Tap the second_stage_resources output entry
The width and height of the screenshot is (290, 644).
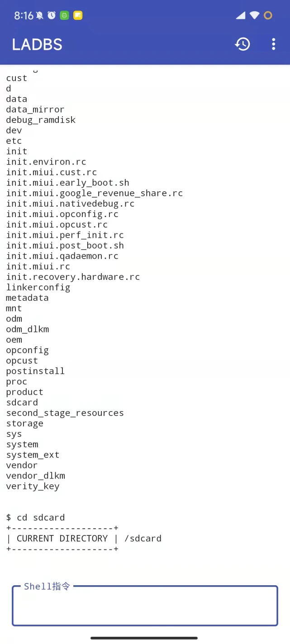coord(65,413)
